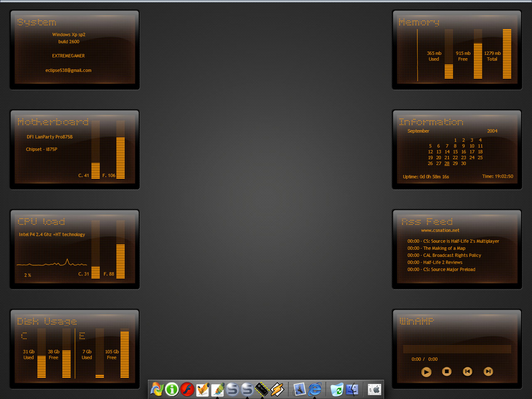Image resolution: width=532 pixels, height=399 pixels.
Task: Click '365 mb Used' memory label
Action: [434, 56]
